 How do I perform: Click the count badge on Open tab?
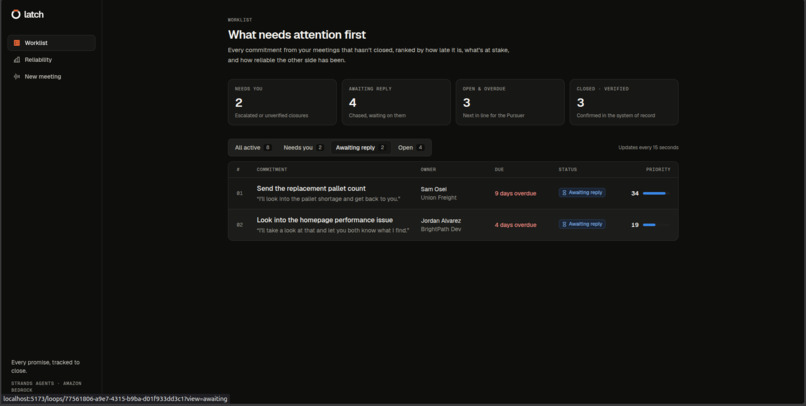coord(420,147)
